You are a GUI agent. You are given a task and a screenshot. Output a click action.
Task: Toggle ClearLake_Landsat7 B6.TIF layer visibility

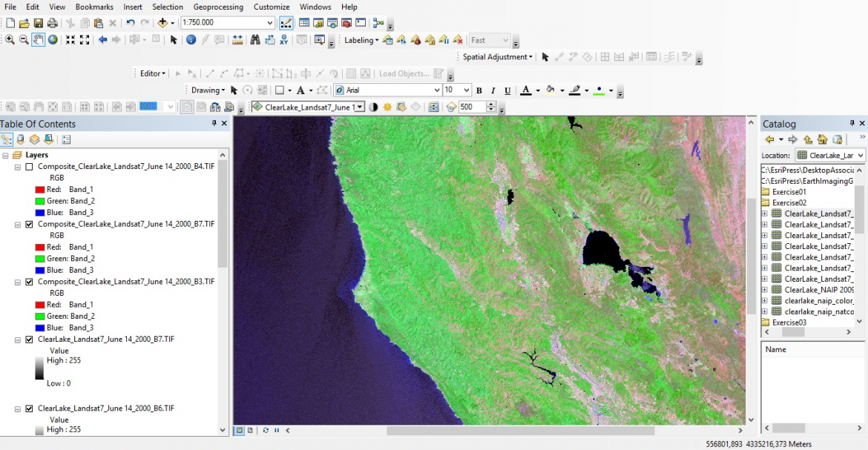tap(30, 408)
